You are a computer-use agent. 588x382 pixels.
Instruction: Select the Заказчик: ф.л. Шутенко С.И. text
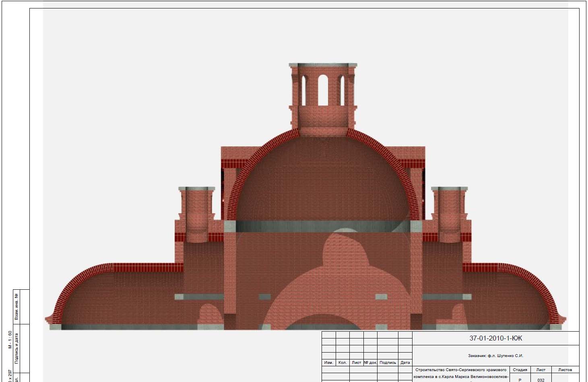pyautogui.click(x=495, y=356)
